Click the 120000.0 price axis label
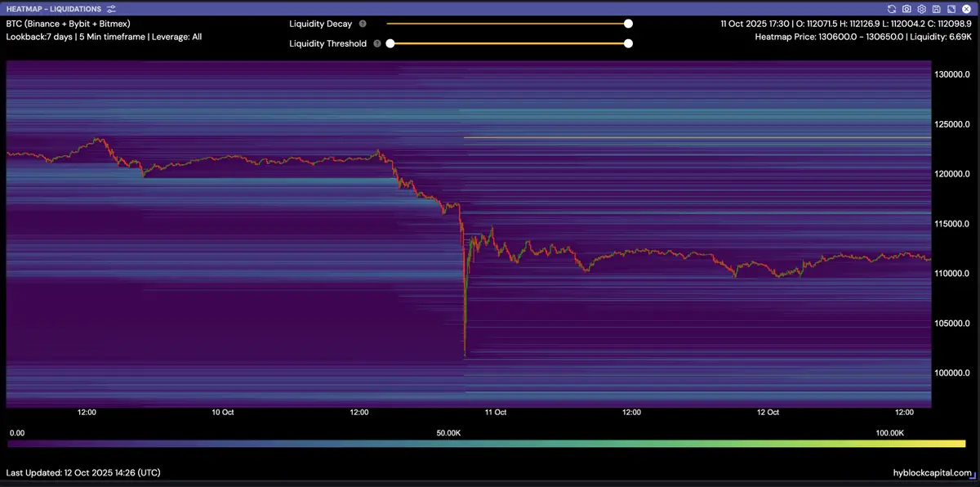The image size is (980, 487). click(x=951, y=174)
